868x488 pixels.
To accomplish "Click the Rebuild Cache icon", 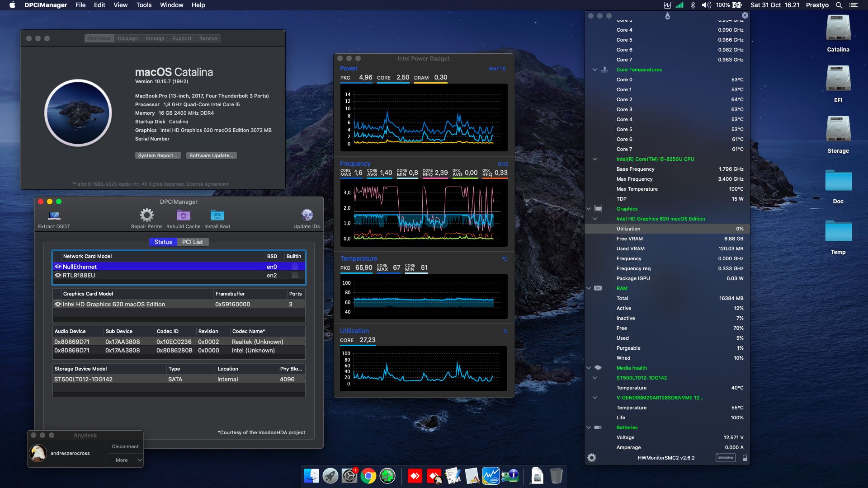I will [183, 216].
